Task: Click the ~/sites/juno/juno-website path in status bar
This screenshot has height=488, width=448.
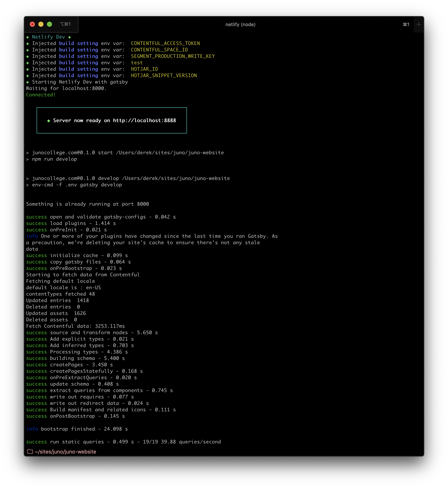Action: tap(66, 452)
